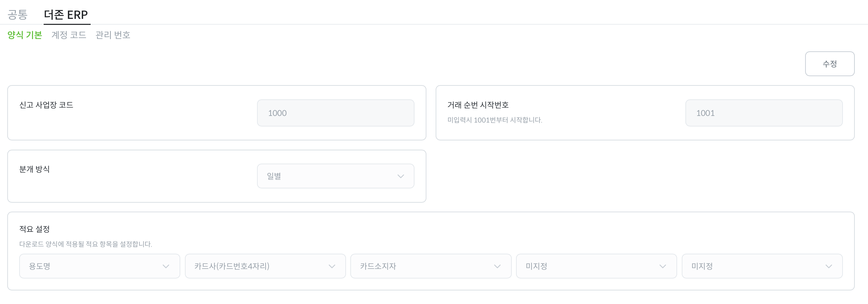The height and width of the screenshot is (304, 868).
Task: Click the chevron arrow beside 카드사(카드번호4자리)
Action: pyautogui.click(x=332, y=266)
